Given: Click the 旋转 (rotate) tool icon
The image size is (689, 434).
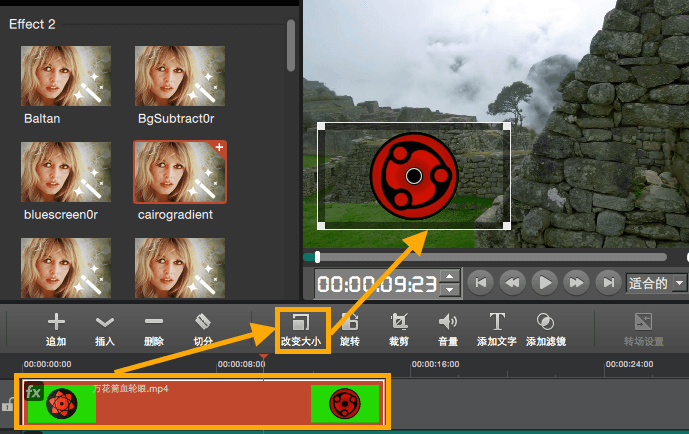Looking at the screenshot, I should (350, 322).
